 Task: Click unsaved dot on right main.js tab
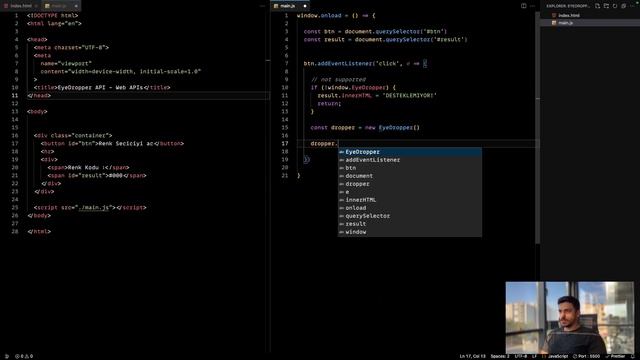pyautogui.click(x=305, y=6)
